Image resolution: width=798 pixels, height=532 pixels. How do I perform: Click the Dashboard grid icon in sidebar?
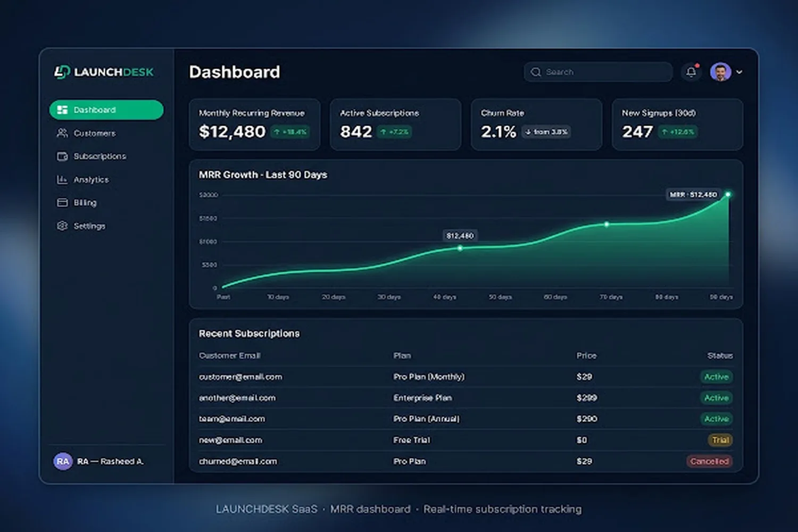(62, 110)
